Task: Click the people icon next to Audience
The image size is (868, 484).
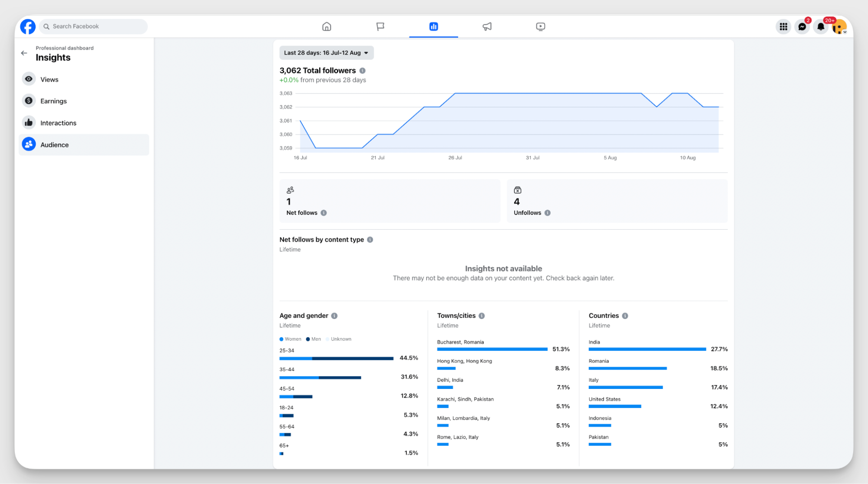Action: (29, 145)
